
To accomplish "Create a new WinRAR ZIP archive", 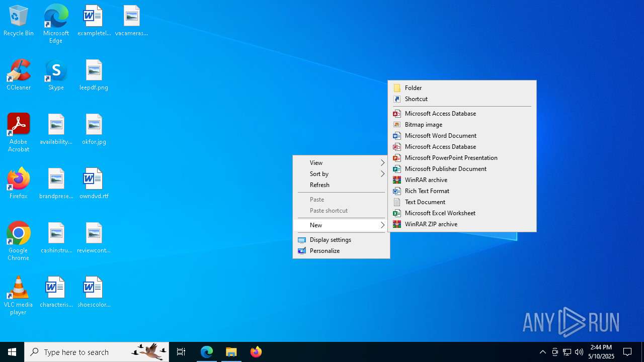I will (462, 224).
